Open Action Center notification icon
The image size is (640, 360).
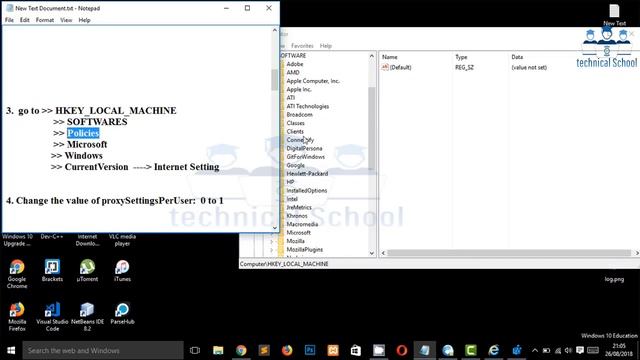pos(580,350)
